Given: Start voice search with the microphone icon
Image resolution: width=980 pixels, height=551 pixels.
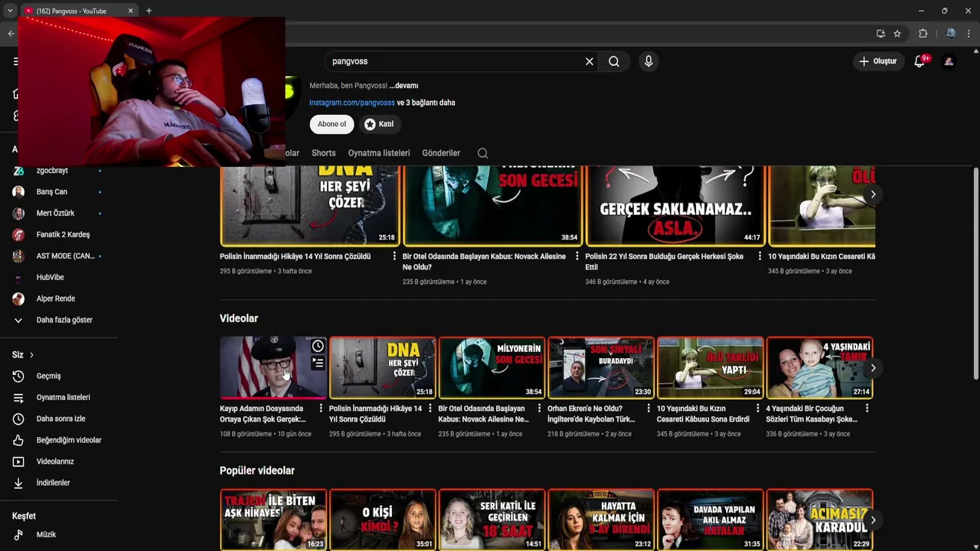Looking at the screenshot, I should pos(648,61).
